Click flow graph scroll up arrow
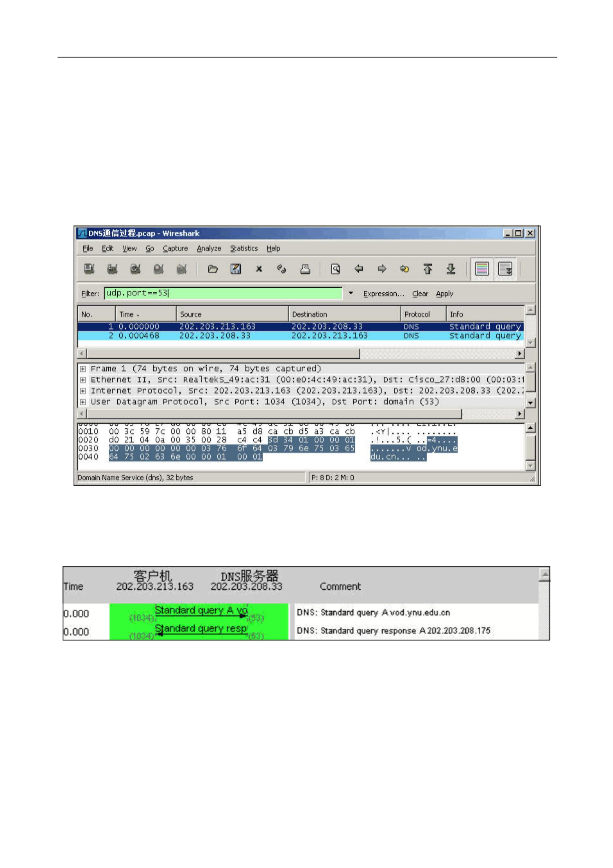Screen dimensions: 613x868 coord(544,575)
